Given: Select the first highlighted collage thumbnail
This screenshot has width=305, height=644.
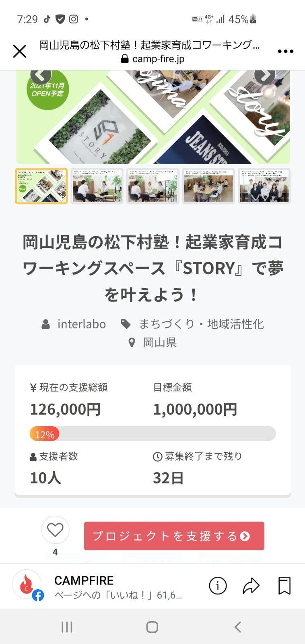Looking at the screenshot, I should pyautogui.click(x=41, y=186).
